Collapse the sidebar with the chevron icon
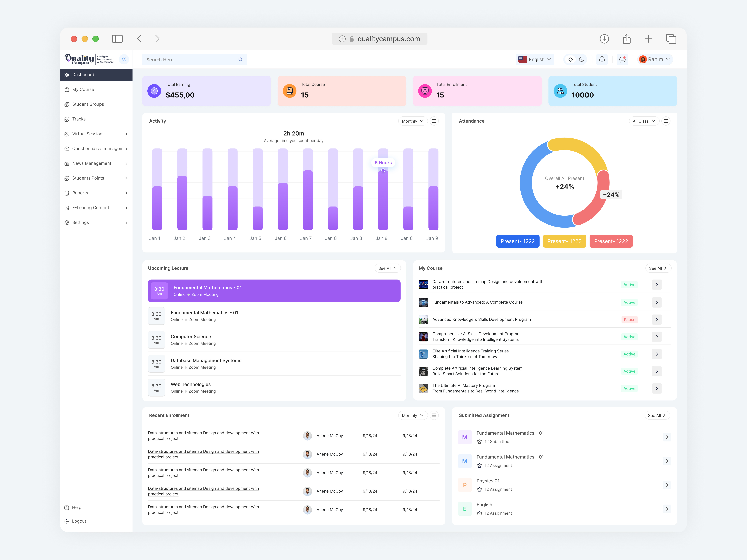 [124, 59]
